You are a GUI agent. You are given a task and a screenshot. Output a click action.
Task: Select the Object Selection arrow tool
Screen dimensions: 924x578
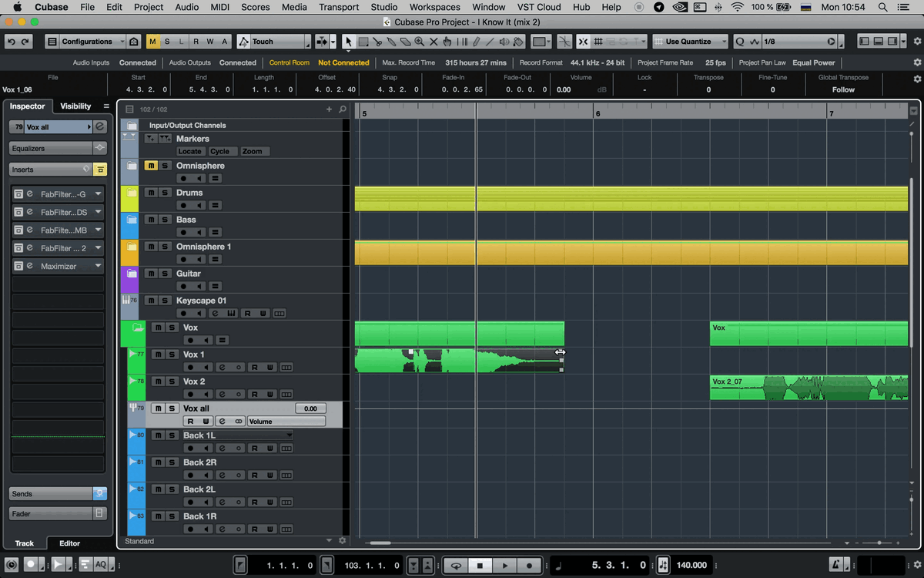(348, 42)
